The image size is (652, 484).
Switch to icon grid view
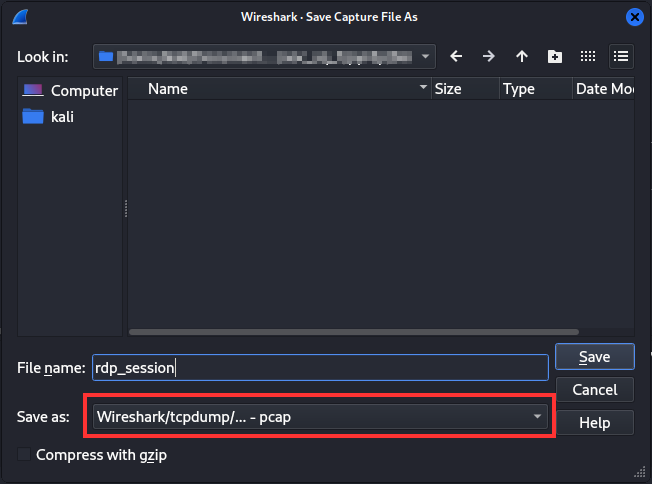588,56
